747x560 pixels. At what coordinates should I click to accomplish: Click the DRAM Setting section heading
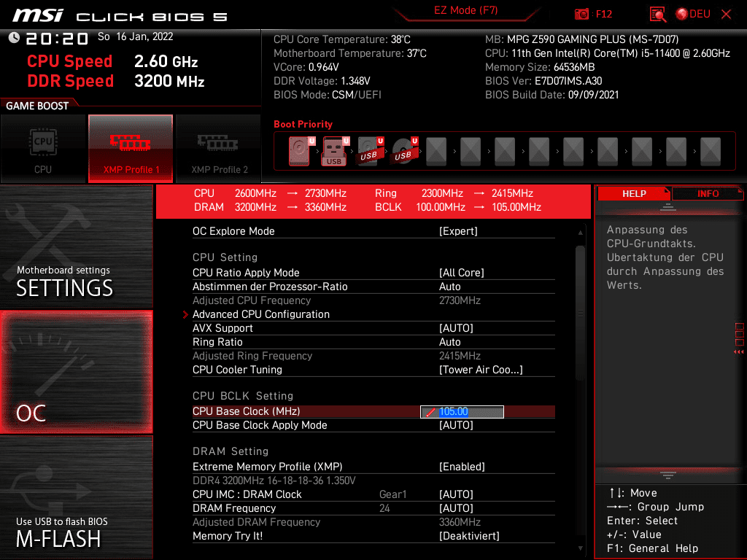[x=231, y=451]
